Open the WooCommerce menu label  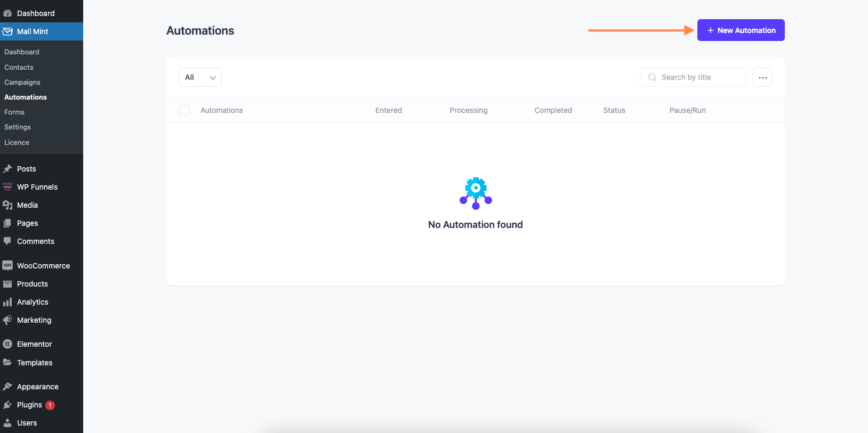[44, 266]
